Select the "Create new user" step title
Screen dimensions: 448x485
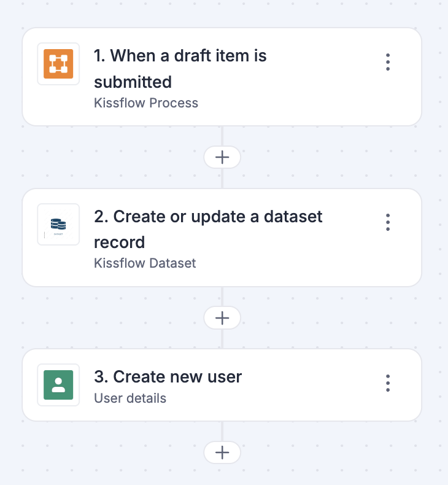(x=168, y=376)
